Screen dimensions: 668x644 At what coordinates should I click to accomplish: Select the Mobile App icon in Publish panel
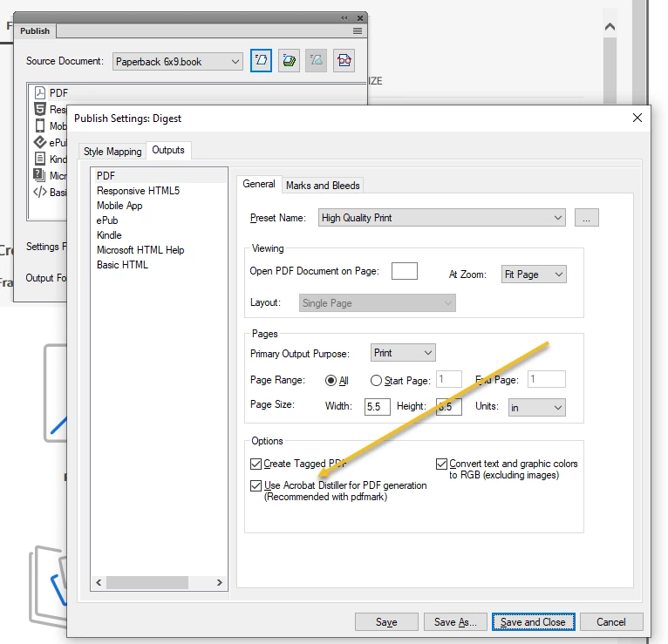pos(39,125)
